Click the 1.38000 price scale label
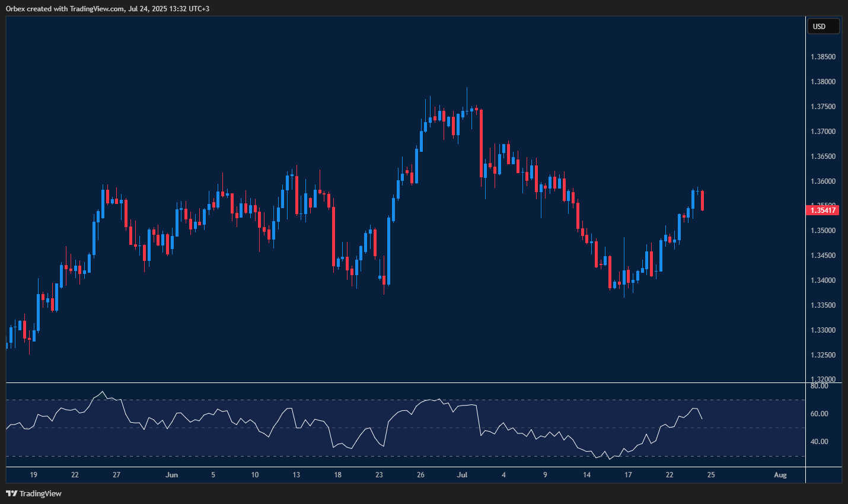This screenshot has width=848, height=504. (x=823, y=82)
